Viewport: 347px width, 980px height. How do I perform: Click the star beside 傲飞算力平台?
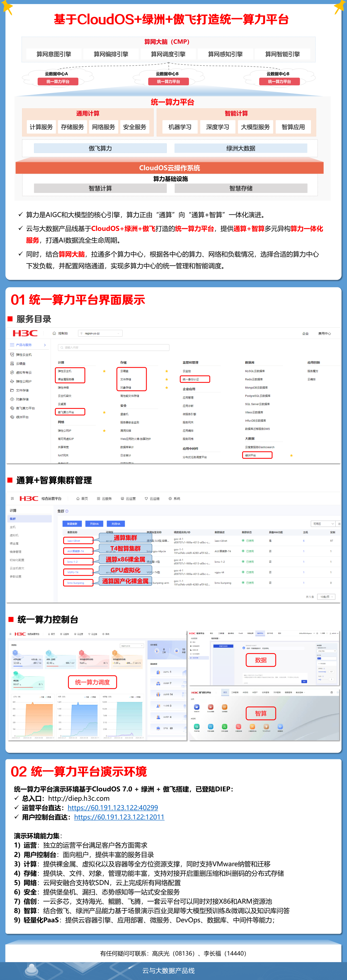(x=104, y=412)
